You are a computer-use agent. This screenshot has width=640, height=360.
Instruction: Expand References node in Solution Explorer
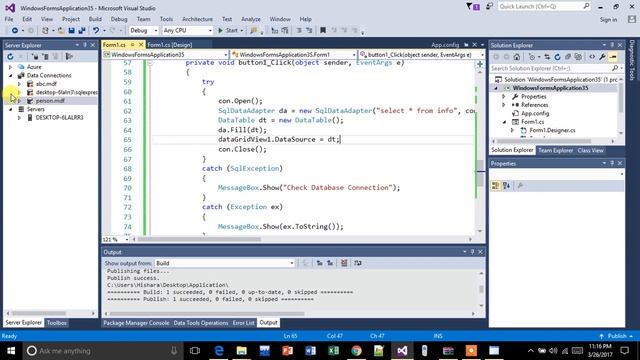pos(504,105)
